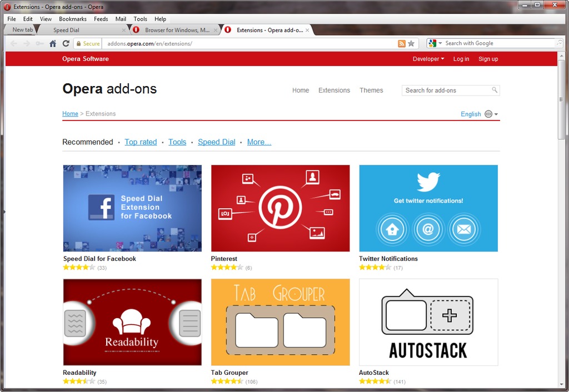Close the Browser for Windows tab
Viewport: 569px width, 392px height.
215,30
